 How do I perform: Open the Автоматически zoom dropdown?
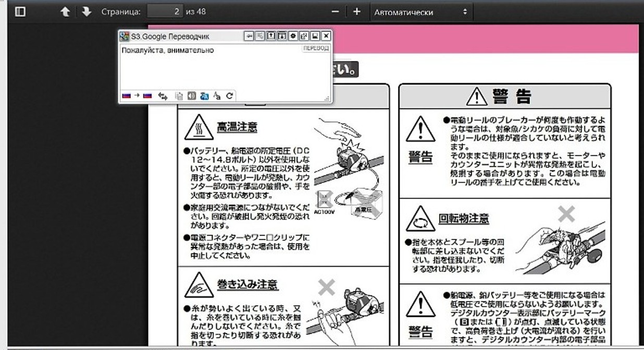tap(420, 12)
